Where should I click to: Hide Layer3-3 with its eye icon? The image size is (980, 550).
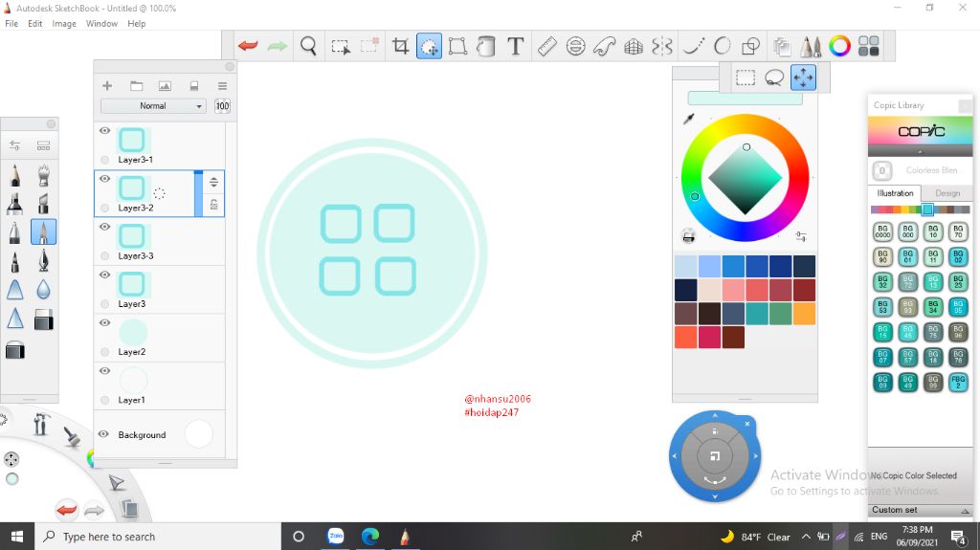pyautogui.click(x=105, y=227)
